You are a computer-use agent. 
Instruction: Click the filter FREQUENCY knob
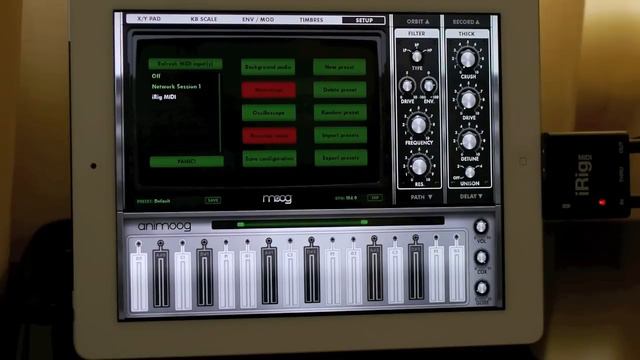pos(418,125)
